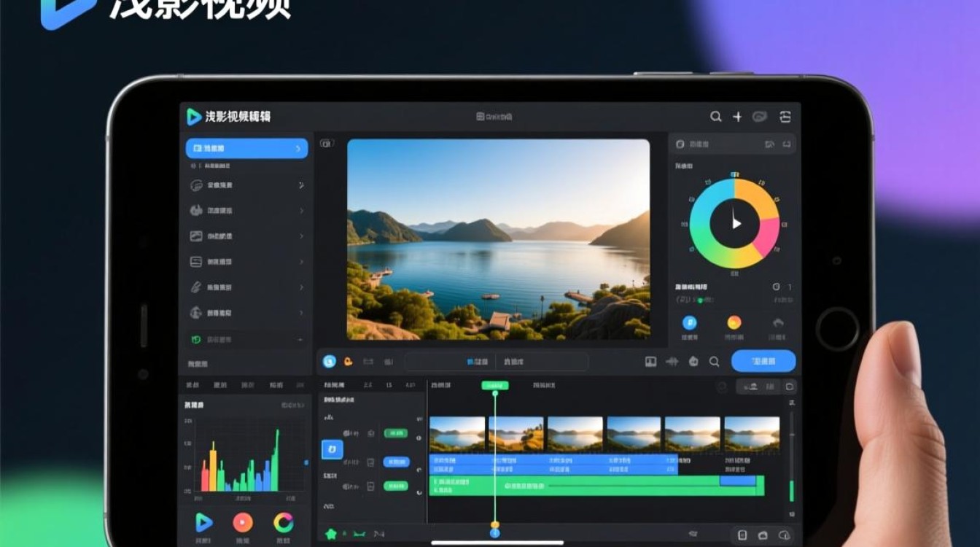This screenshot has height=547, width=980.
Task: Click the multicolor ring icon below histogram
Action: point(283,522)
